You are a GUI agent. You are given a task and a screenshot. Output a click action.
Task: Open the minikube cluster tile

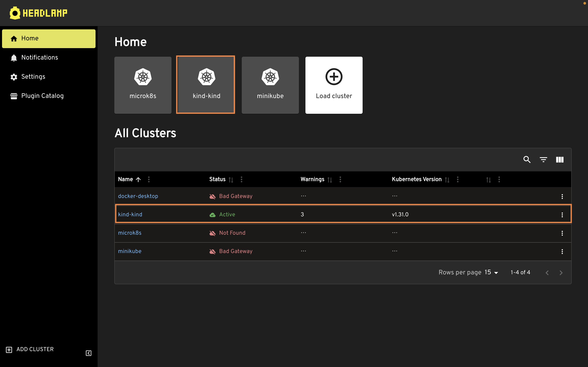pos(270,85)
